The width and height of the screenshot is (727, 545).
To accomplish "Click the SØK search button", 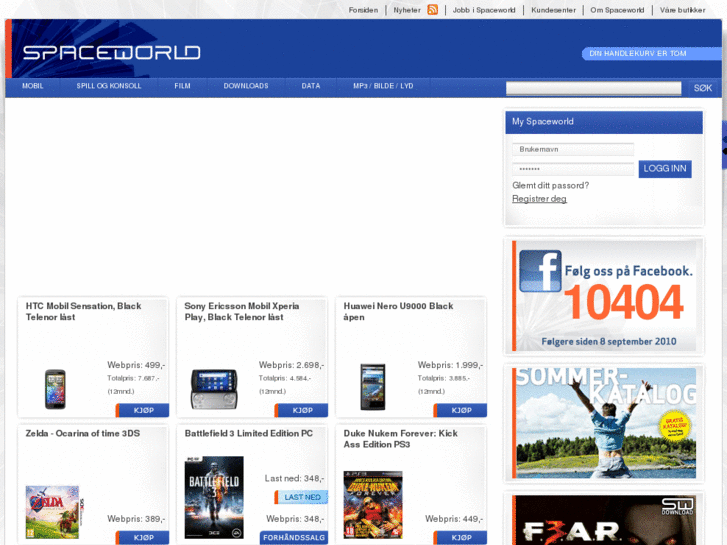I will click(x=702, y=88).
